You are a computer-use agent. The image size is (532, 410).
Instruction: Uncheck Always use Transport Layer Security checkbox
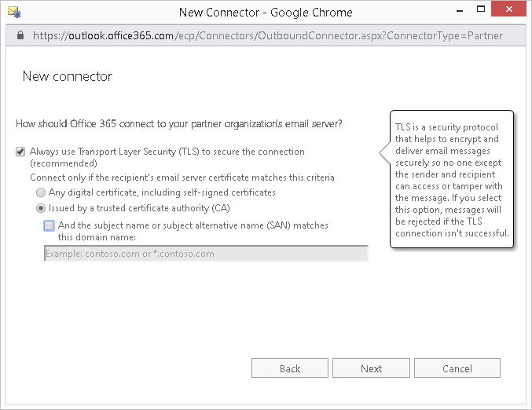[20, 152]
